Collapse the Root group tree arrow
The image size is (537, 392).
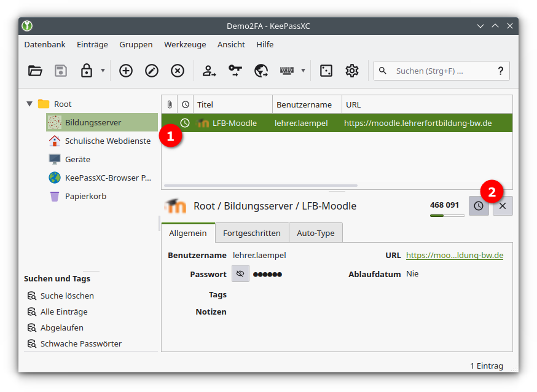pos(29,104)
